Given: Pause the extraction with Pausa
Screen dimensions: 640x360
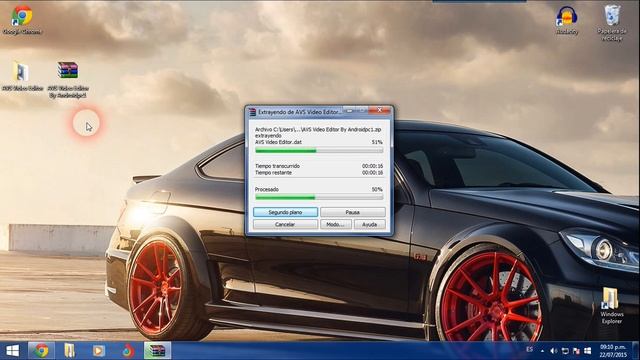Looking at the screenshot, I should [x=353, y=212].
